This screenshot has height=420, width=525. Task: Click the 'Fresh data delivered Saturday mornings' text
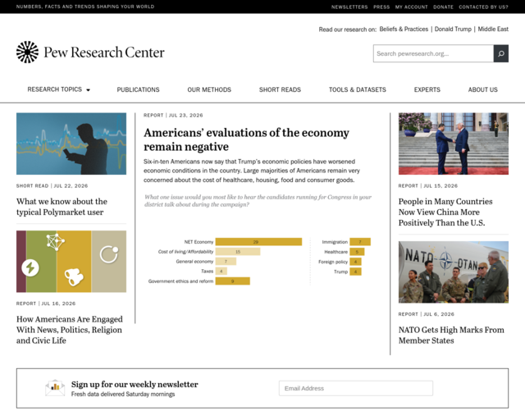coord(123,395)
